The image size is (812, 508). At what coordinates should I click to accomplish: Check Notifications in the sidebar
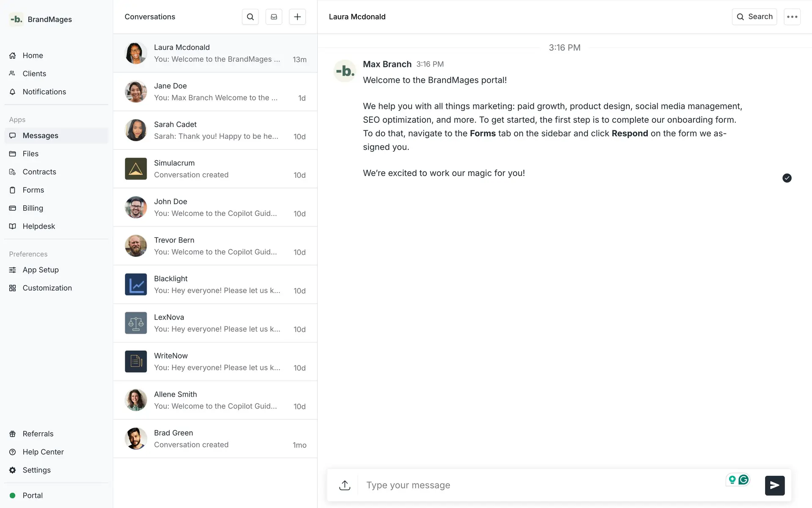tap(44, 91)
